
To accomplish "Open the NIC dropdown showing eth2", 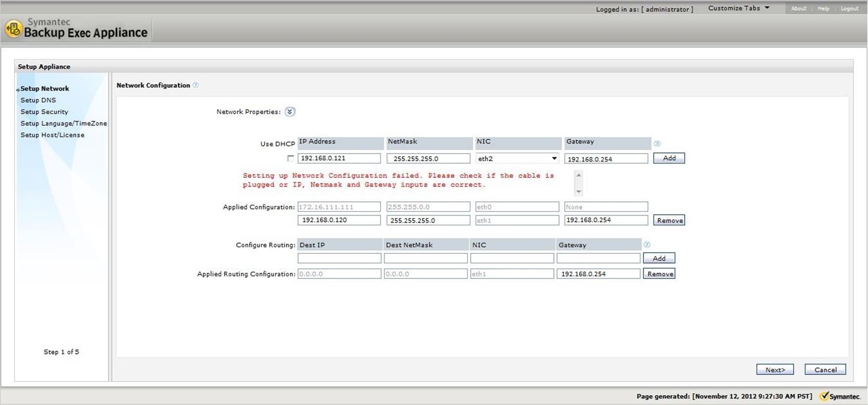I will pos(517,158).
